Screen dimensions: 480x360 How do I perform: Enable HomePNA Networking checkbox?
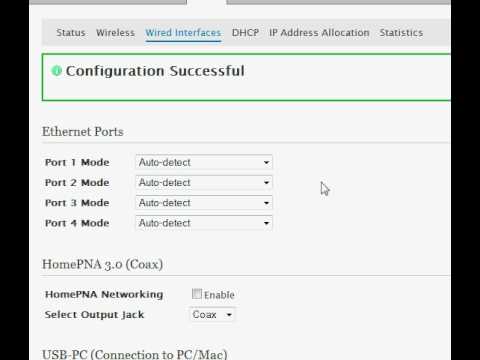(197, 294)
